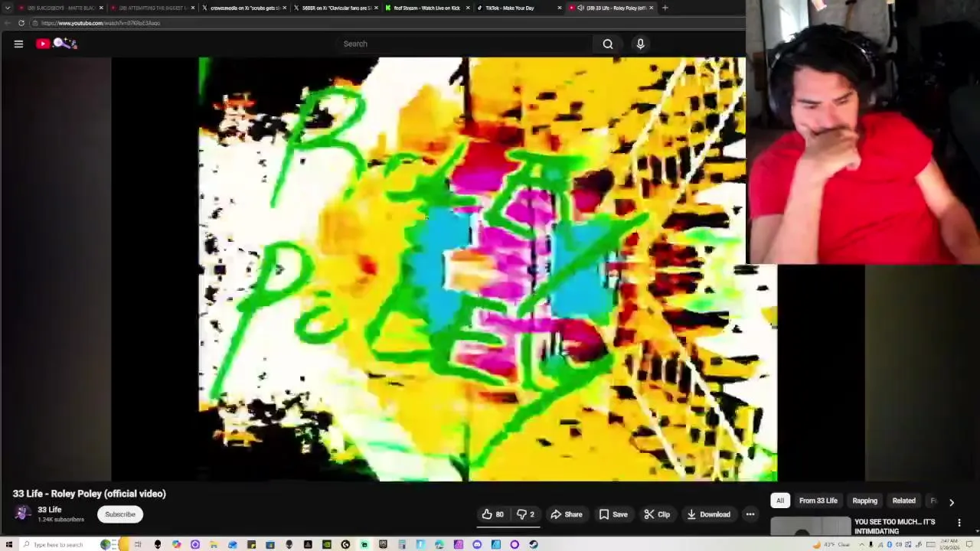Subscribe to the 33 Life channel
Image resolution: width=980 pixels, height=551 pixels.
(120, 514)
